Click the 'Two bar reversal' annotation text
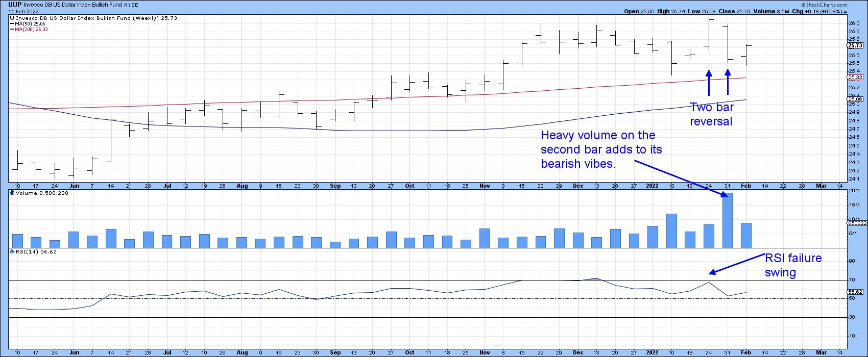Viewport: 868px width, 357px height. pyautogui.click(x=711, y=114)
